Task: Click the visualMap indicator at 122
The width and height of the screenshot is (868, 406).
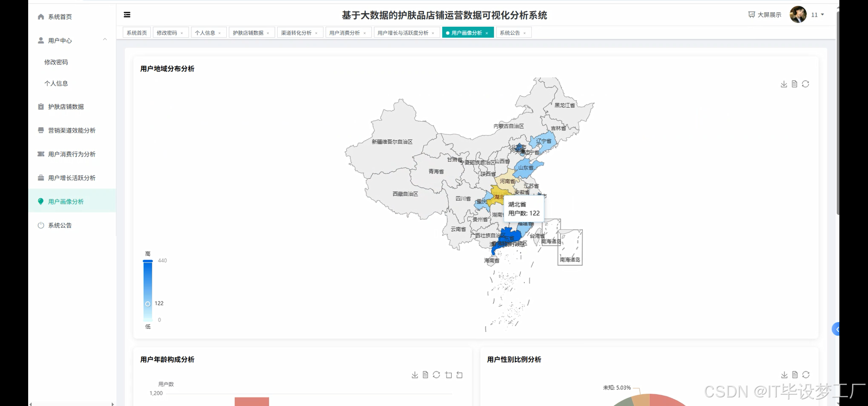Action: click(148, 304)
